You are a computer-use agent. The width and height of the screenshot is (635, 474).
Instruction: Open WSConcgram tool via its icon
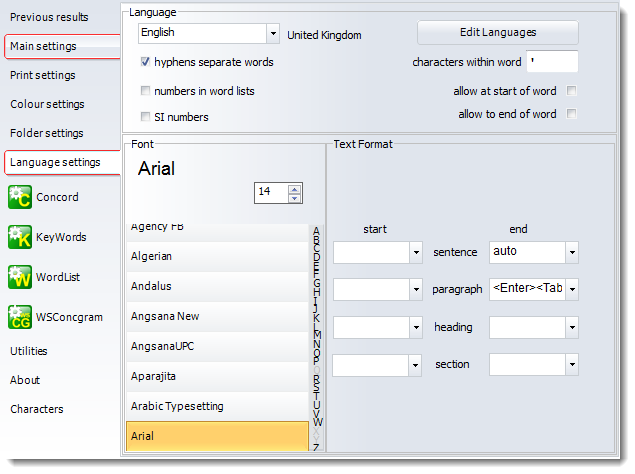(19, 317)
